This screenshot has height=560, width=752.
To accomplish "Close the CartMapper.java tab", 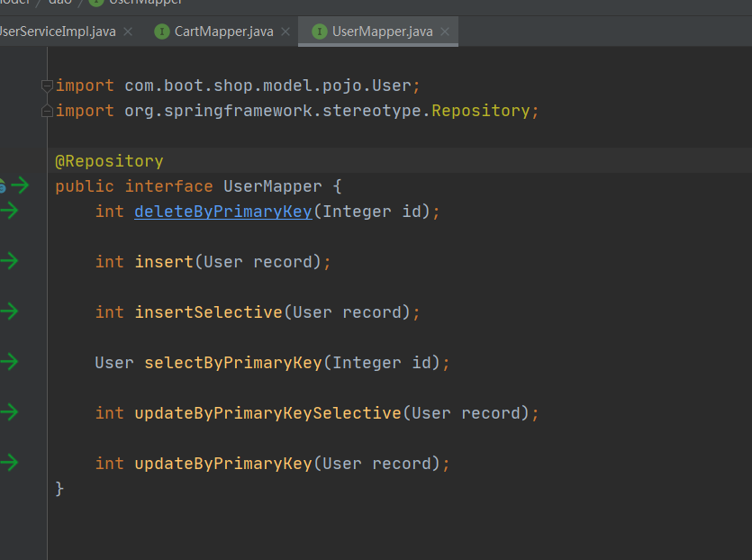I will [x=285, y=32].
